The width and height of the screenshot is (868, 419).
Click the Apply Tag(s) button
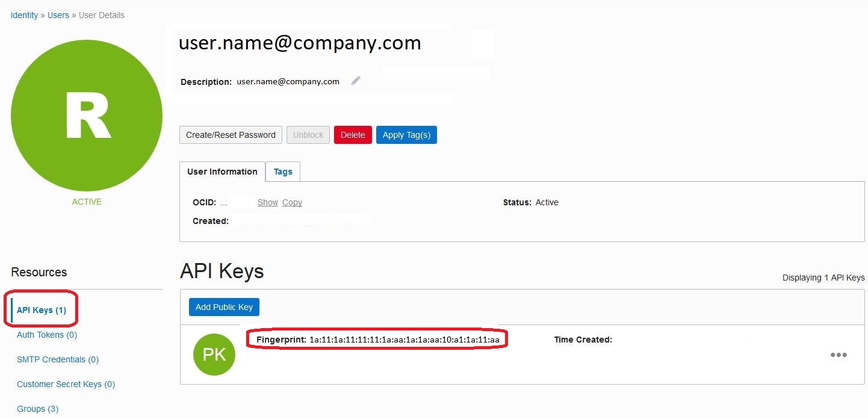click(x=406, y=134)
